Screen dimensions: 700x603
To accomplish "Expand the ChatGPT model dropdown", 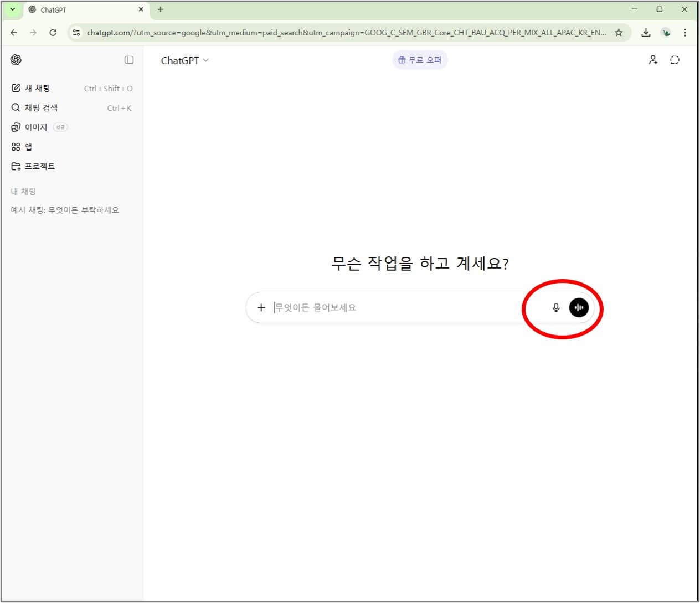I will (185, 60).
